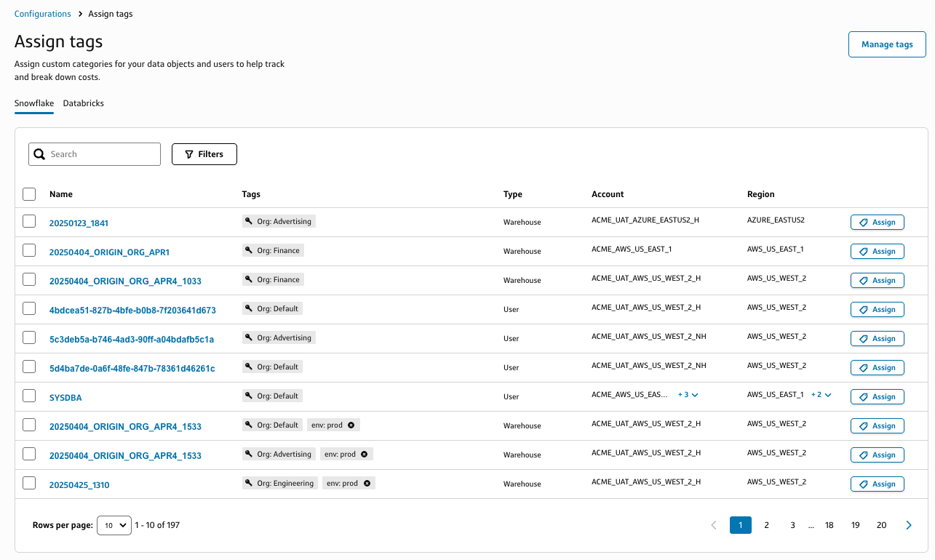
Task: Click Assign for 20250404_ORIGIN_ORG_APR1
Action: tap(878, 251)
